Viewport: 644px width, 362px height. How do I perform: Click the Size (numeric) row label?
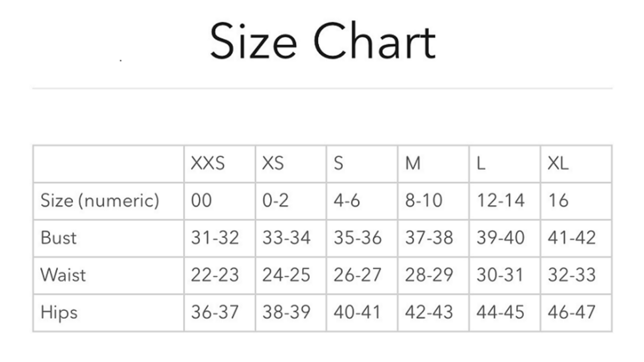pos(100,201)
